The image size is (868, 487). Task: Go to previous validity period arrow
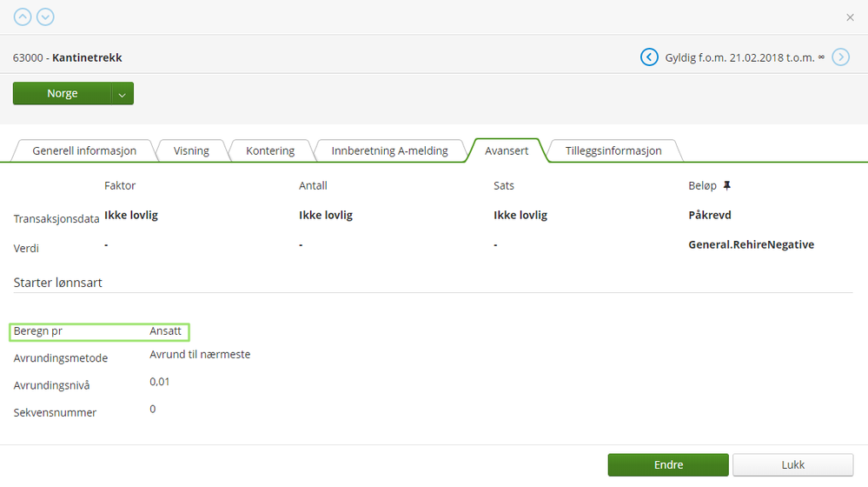pyautogui.click(x=649, y=57)
